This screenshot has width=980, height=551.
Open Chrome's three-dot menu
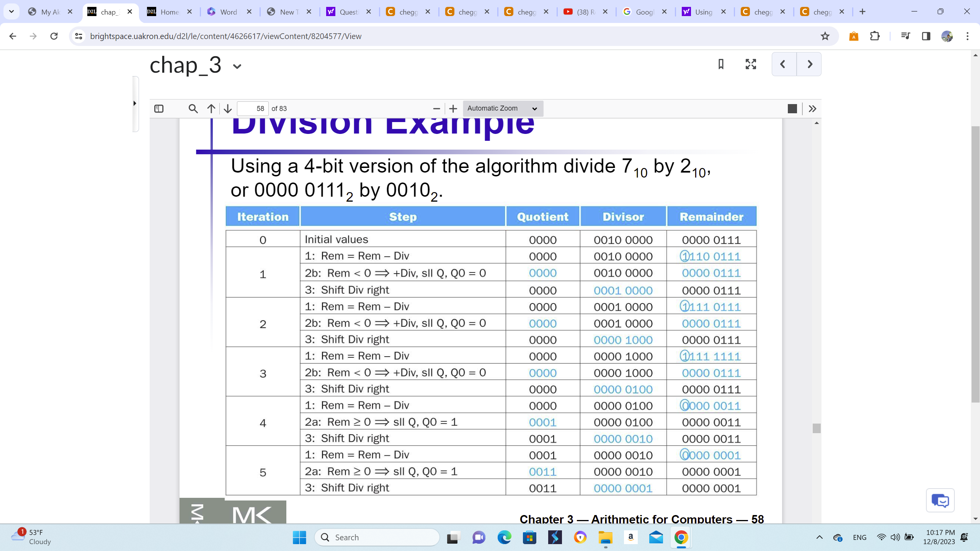coord(968,36)
